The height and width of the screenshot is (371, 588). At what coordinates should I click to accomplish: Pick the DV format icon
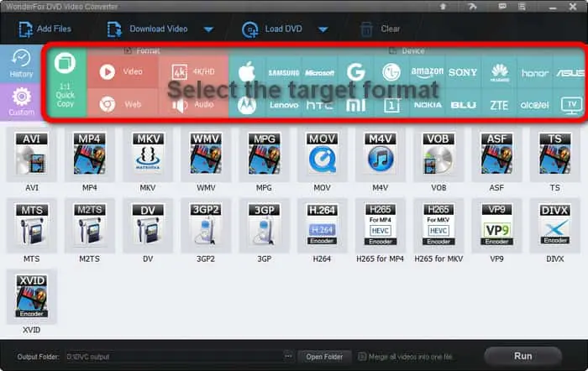tap(148, 225)
